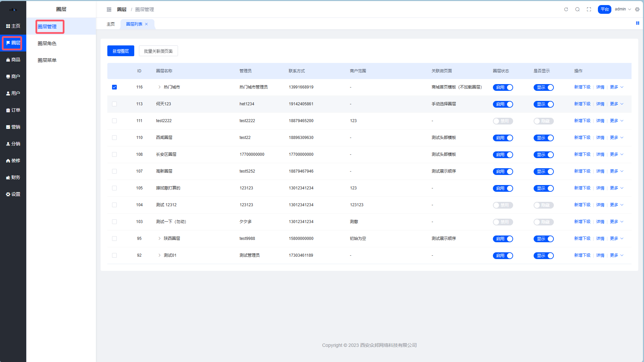
Task: Expand the 陕西圈层 row arrow
Action: click(x=159, y=239)
